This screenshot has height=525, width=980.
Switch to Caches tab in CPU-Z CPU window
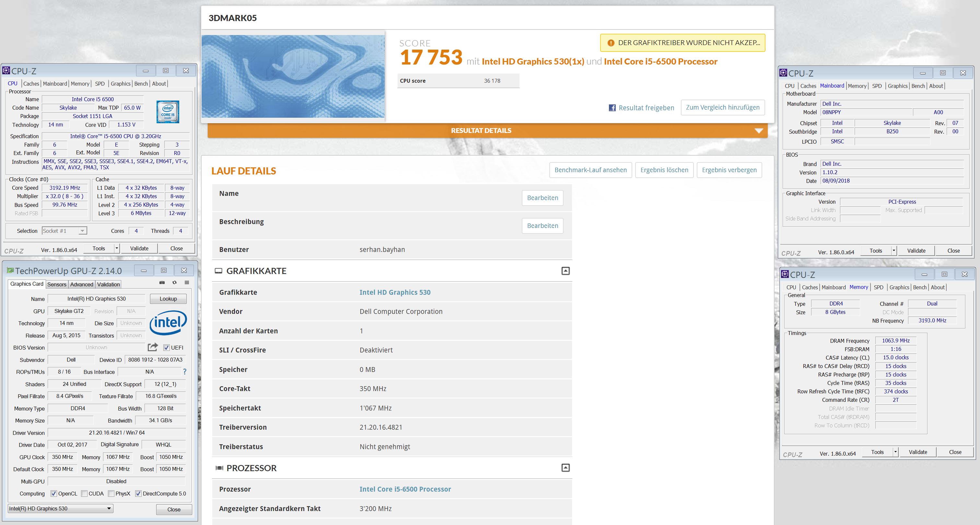point(31,84)
